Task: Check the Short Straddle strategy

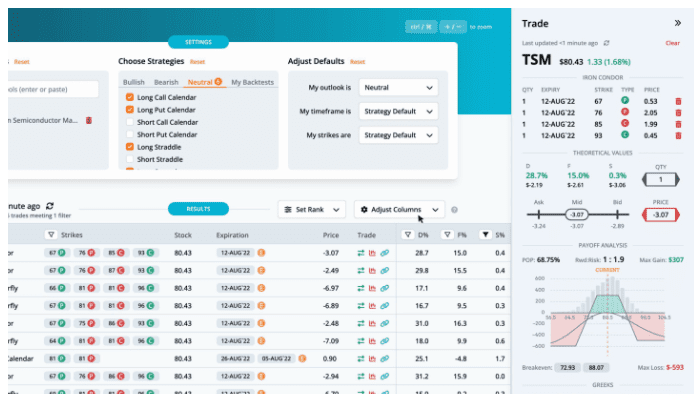Action: (x=130, y=159)
